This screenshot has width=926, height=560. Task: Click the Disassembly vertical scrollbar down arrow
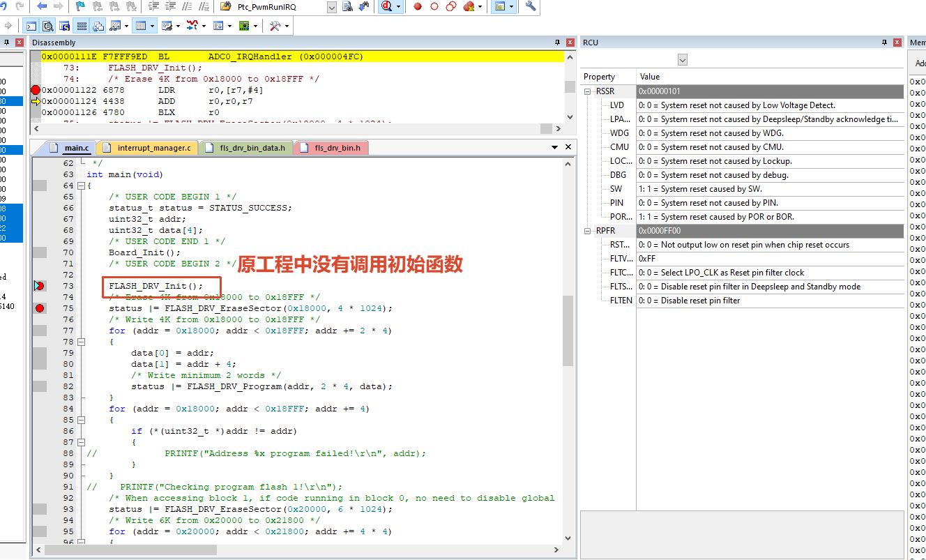[570, 116]
